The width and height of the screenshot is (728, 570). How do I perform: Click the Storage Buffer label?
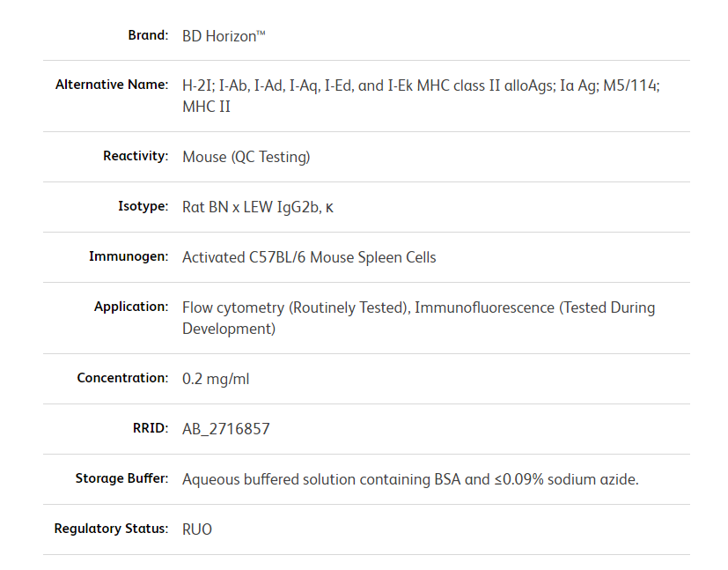tap(121, 478)
